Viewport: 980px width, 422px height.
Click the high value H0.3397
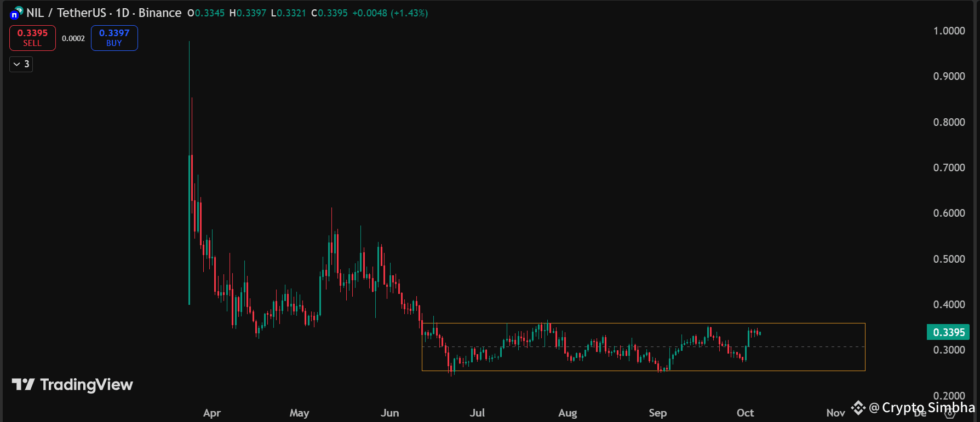(x=248, y=13)
